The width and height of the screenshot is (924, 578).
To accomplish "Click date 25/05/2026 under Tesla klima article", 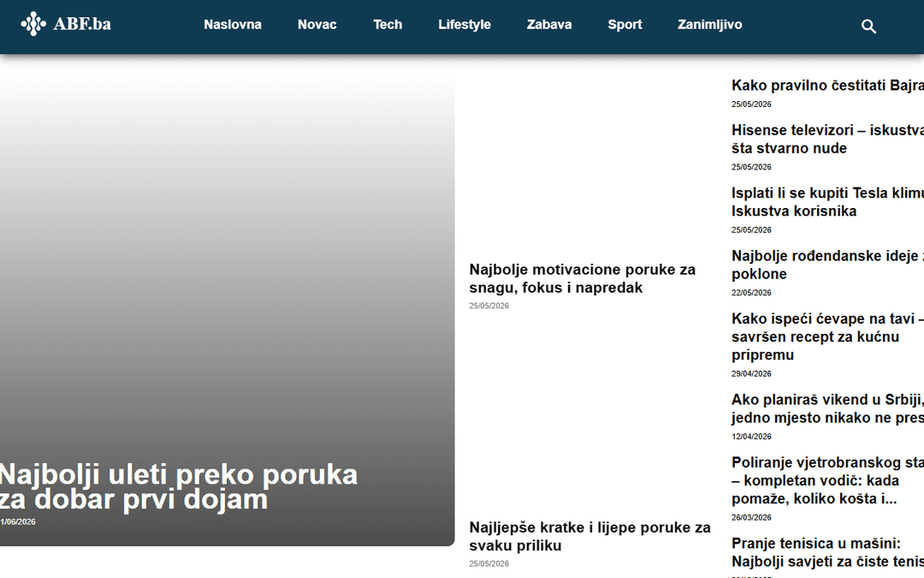I will tap(751, 230).
